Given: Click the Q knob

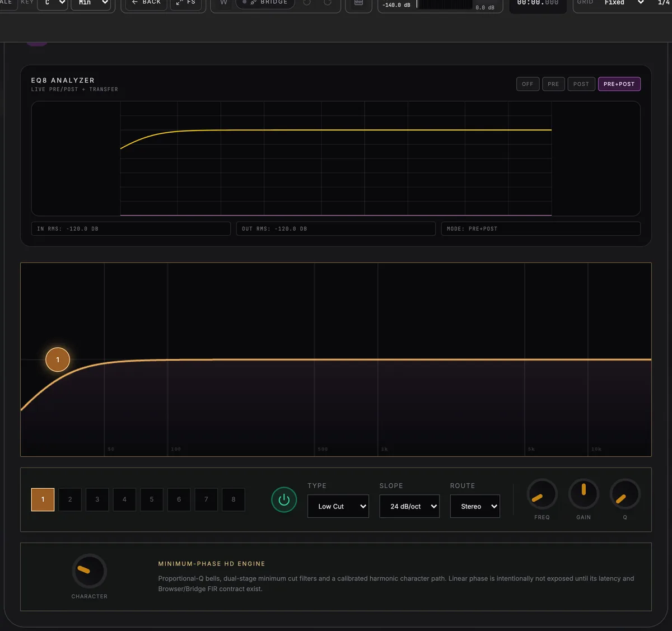Looking at the screenshot, I should point(625,494).
